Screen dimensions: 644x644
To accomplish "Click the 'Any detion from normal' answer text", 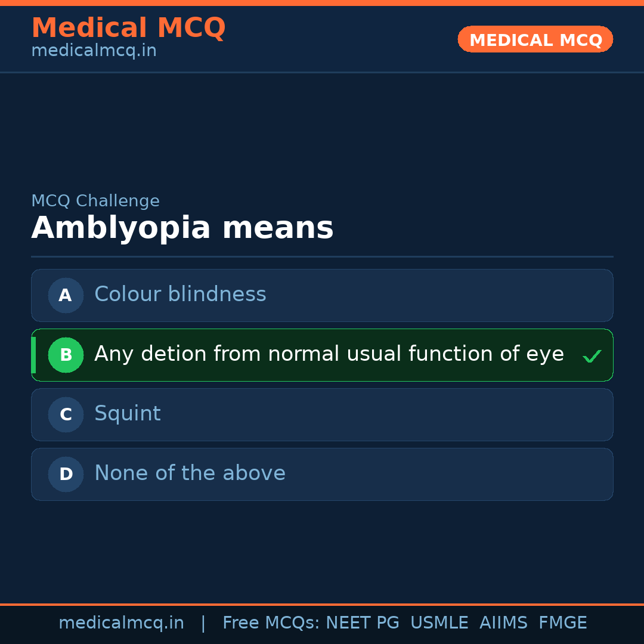I will [x=329, y=354].
